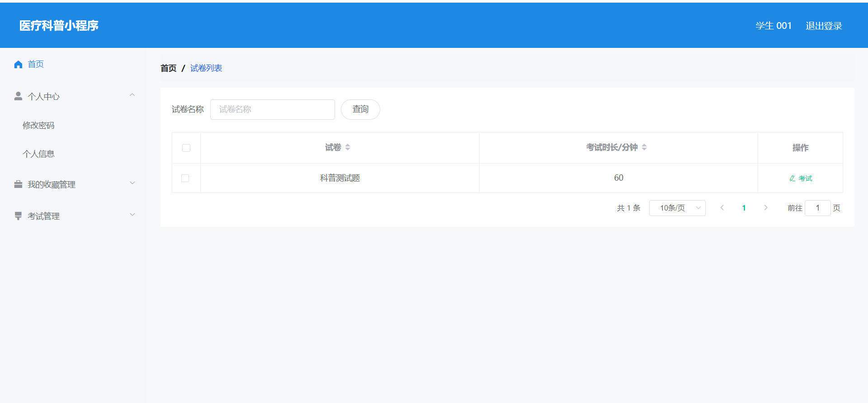The width and height of the screenshot is (868, 403).
Task: Click the 查询 button
Action: pyautogui.click(x=360, y=109)
